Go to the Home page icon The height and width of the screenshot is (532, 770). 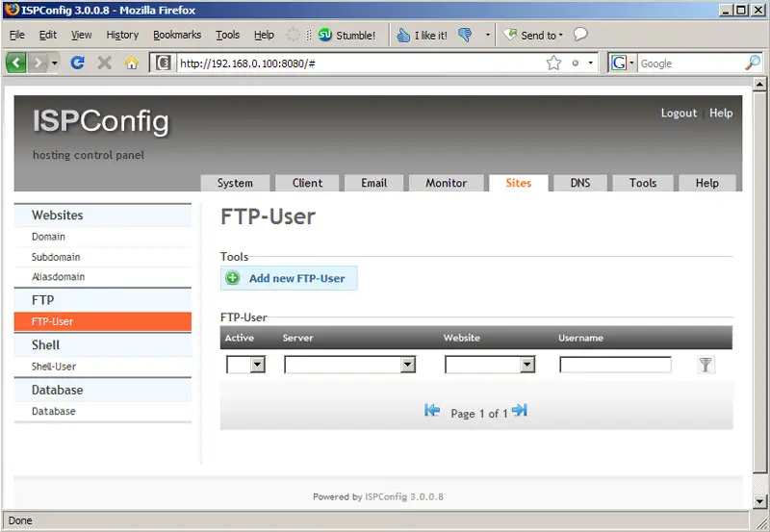132,63
